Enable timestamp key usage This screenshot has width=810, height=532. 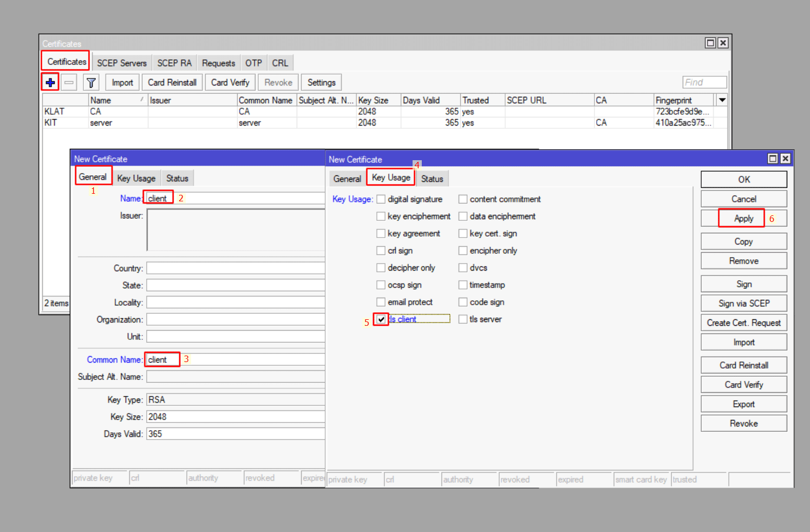coord(463,285)
